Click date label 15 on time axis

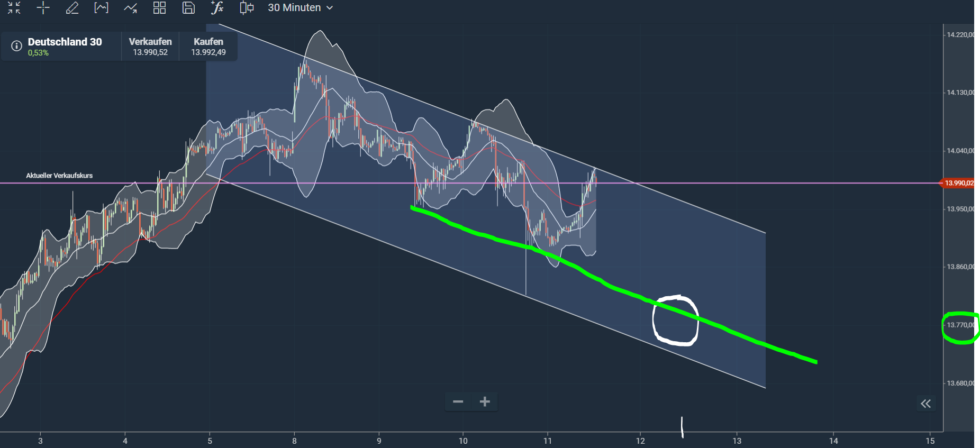pos(930,441)
